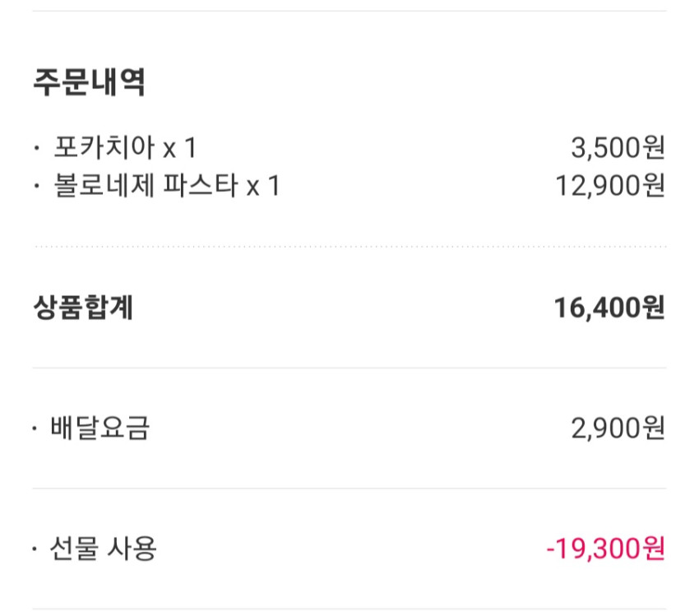Viewport: 699px width, 616px height.
Task: Click the 16,400원 product total amount
Action: (x=609, y=308)
